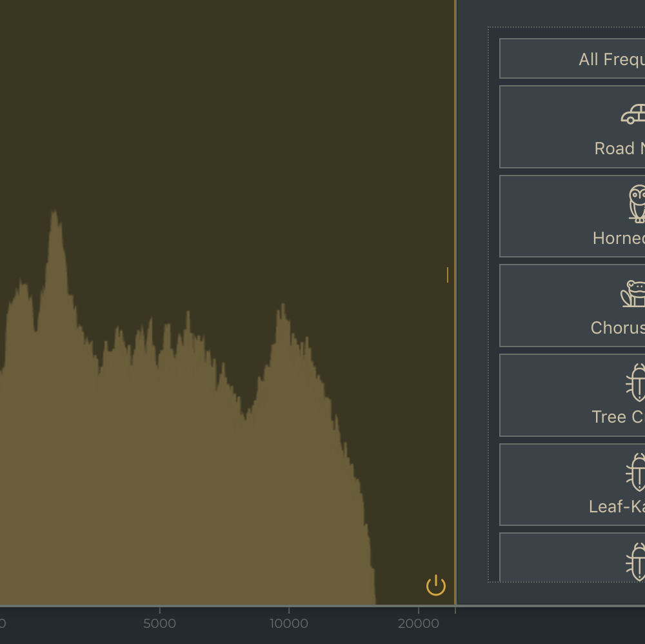Choose the Road Noise preset button
This screenshot has width=645, height=644.
tap(572, 126)
